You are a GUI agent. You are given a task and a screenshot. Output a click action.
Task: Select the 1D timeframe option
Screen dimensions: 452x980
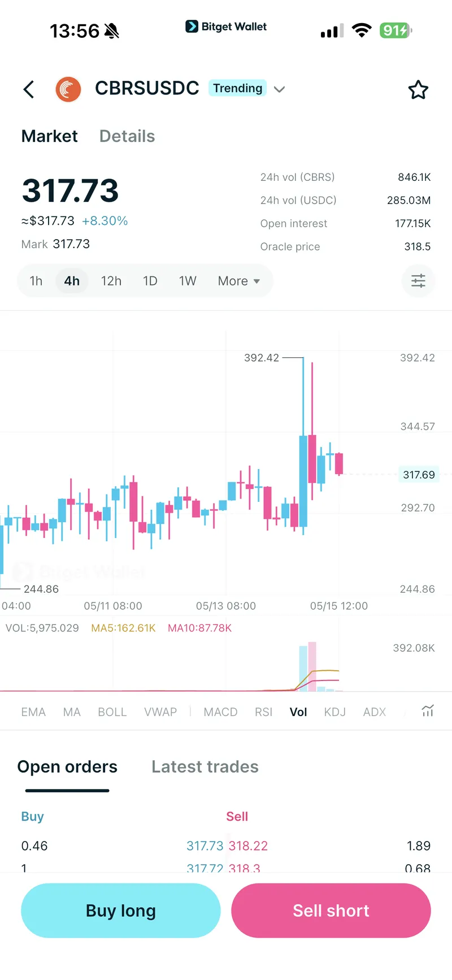[150, 281]
